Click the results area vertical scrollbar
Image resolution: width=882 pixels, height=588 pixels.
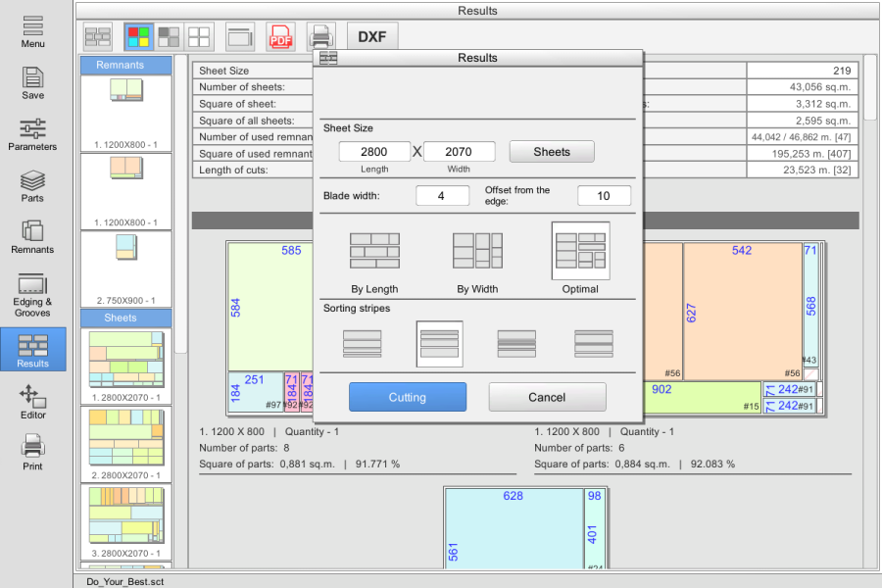coord(869,87)
